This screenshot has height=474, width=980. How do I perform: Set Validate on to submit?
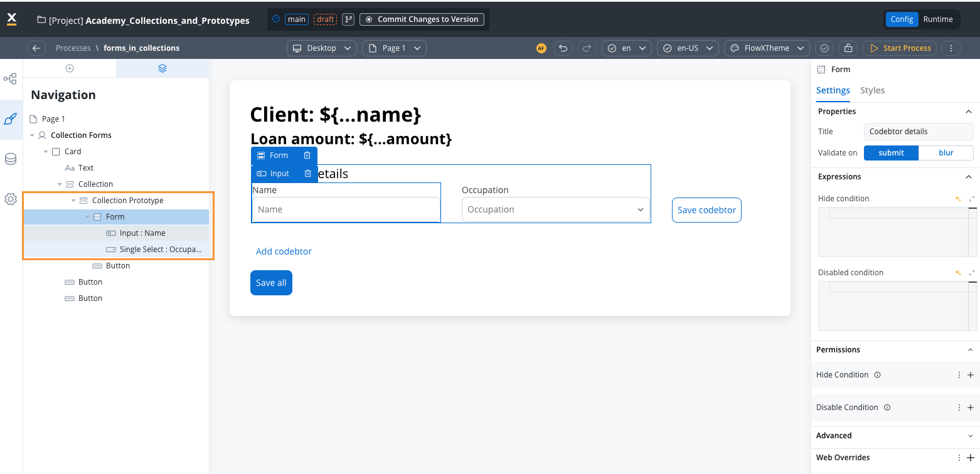[x=891, y=153]
